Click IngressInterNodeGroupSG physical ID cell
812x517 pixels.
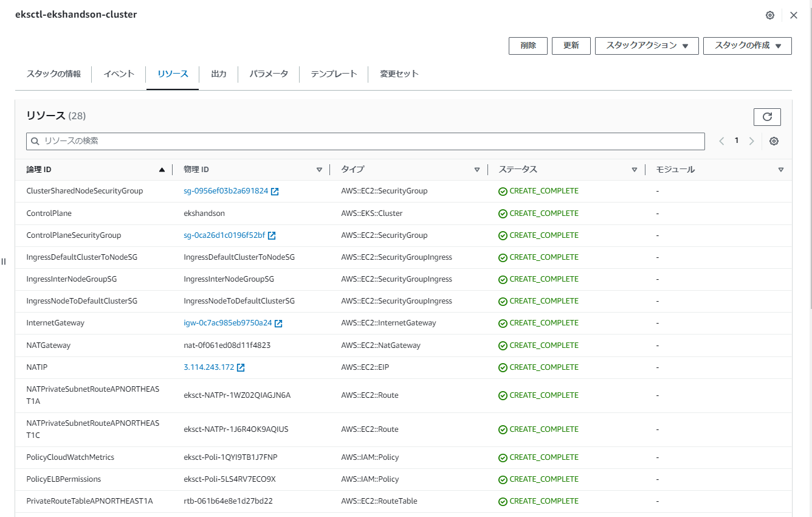(229, 279)
